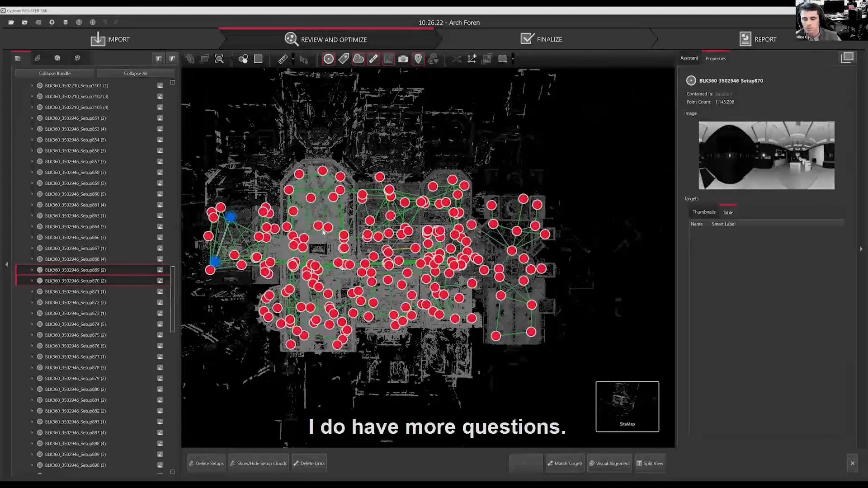Switch to the Assistant tab

coord(689,58)
